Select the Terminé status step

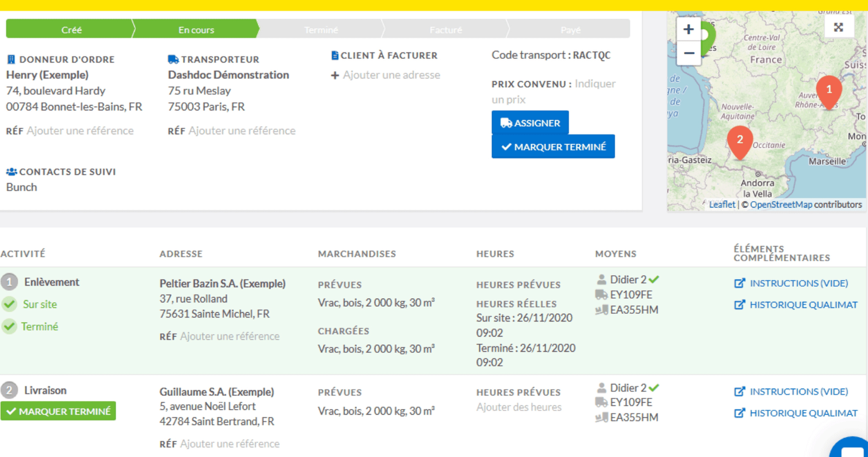tap(321, 30)
